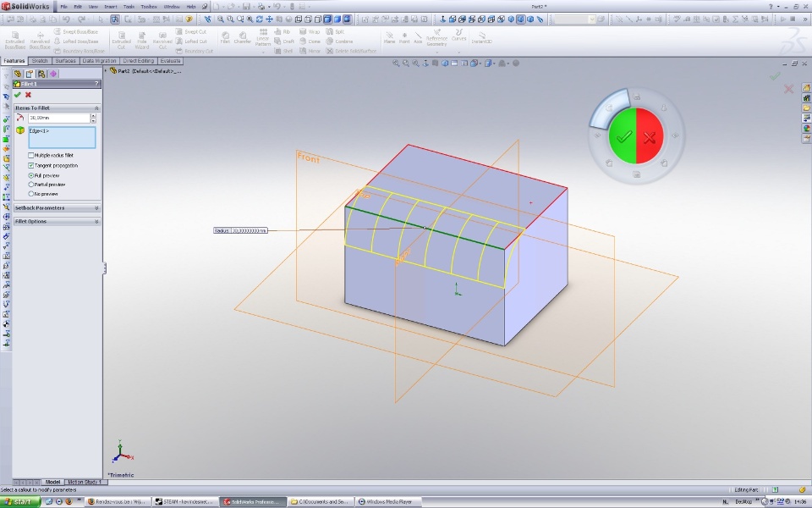The height and width of the screenshot is (508, 812).
Task: Click the Extruded Cut tool
Action: (121, 41)
